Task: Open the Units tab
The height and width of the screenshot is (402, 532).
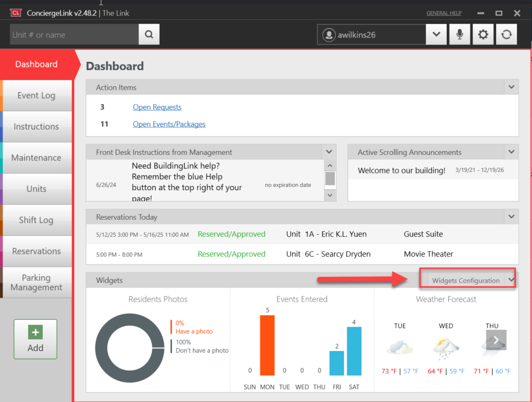Action: [x=36, y=189]
